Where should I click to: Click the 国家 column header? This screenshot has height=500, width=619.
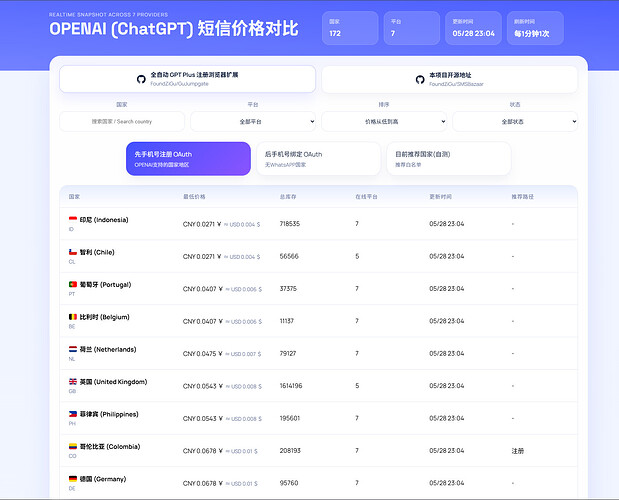click(74, 197)
